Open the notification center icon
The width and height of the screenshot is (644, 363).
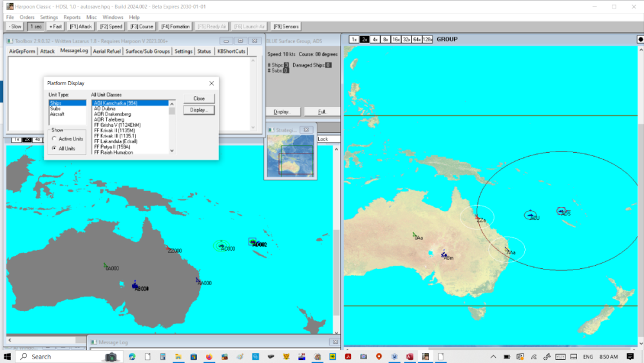pyautogui.click(x=630, y=357)
